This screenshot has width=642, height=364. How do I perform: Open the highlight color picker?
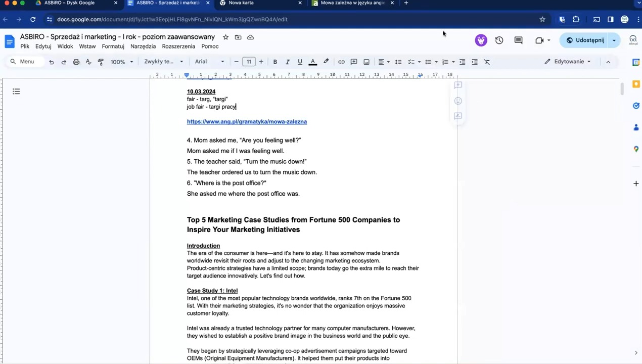point(326,62)
